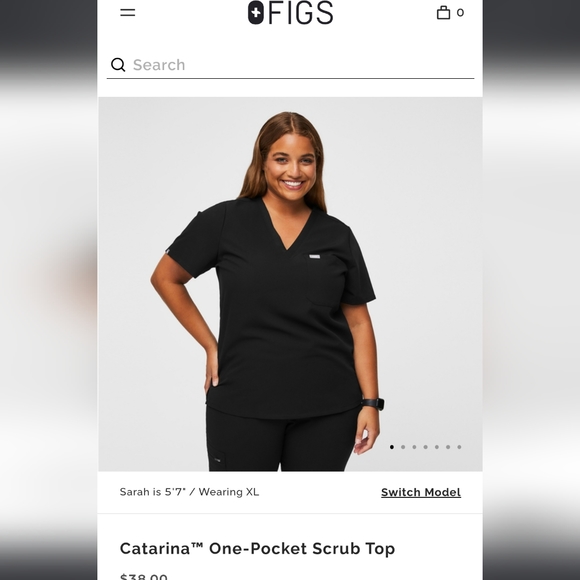The width and height of the screenshot is (580, 580).
Task: Select the fourth carousel dot
Action: tap(426, 447)
